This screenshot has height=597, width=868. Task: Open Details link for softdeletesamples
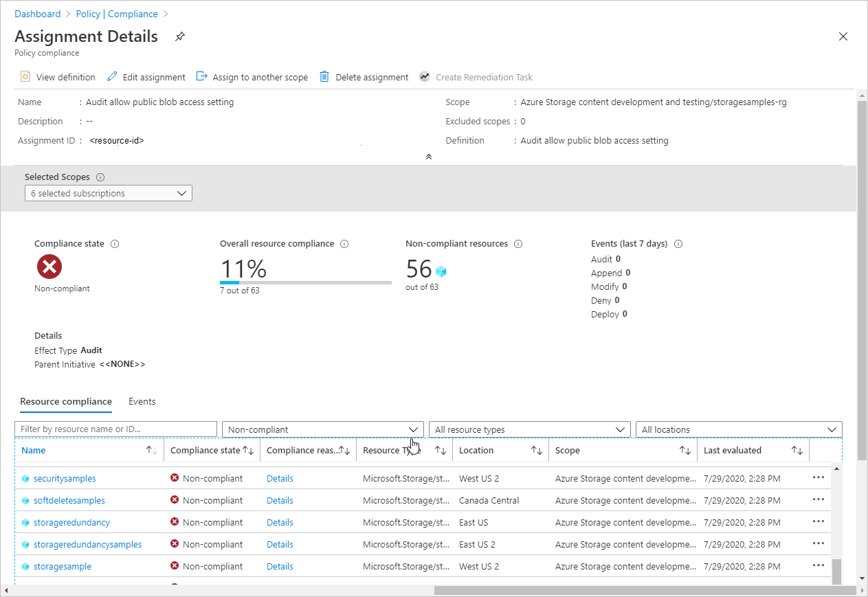(280, 500)
